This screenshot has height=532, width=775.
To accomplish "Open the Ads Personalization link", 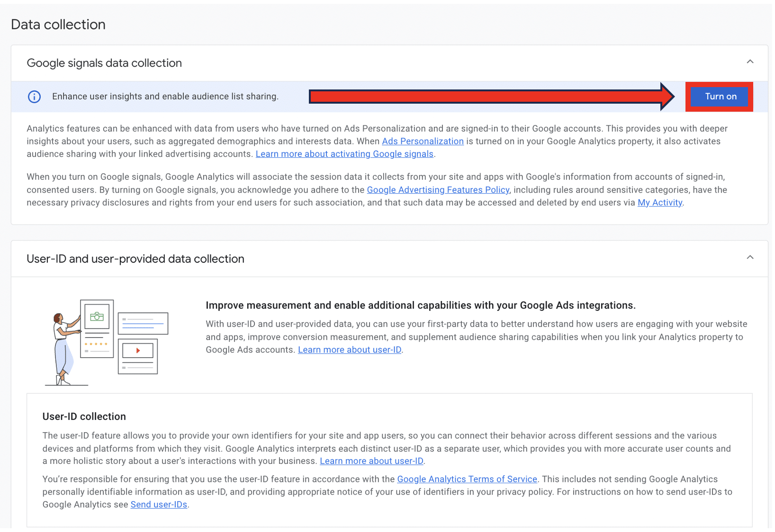I will pos(423,141).
